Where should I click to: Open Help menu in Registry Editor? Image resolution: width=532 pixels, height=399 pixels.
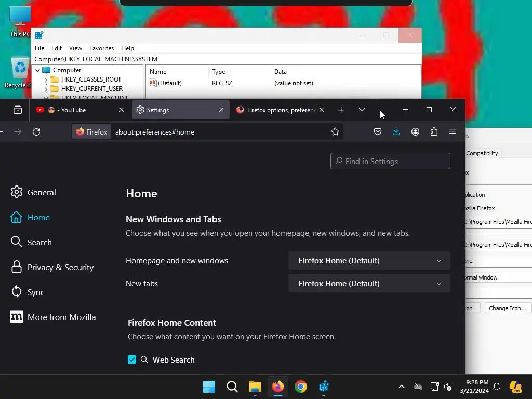(128, 48)
